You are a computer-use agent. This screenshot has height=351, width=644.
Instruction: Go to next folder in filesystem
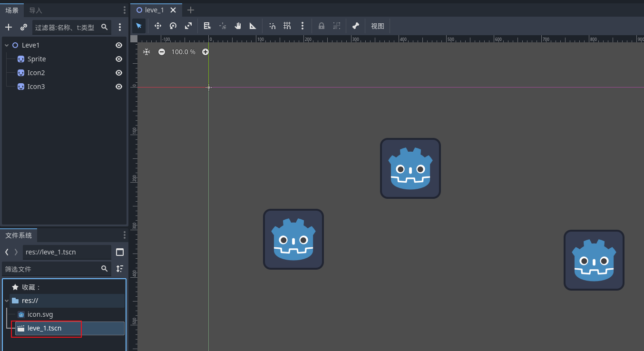pyautogui.click(x=16, y=252)
